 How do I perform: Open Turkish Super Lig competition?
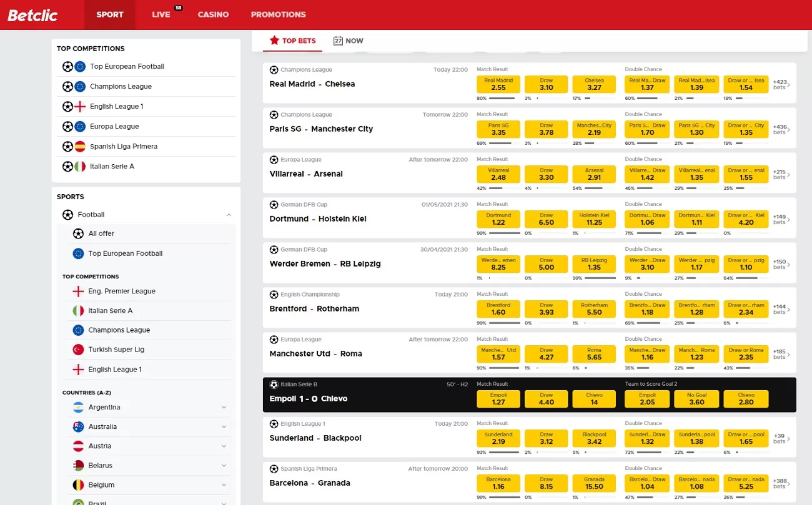coord(116,350)
